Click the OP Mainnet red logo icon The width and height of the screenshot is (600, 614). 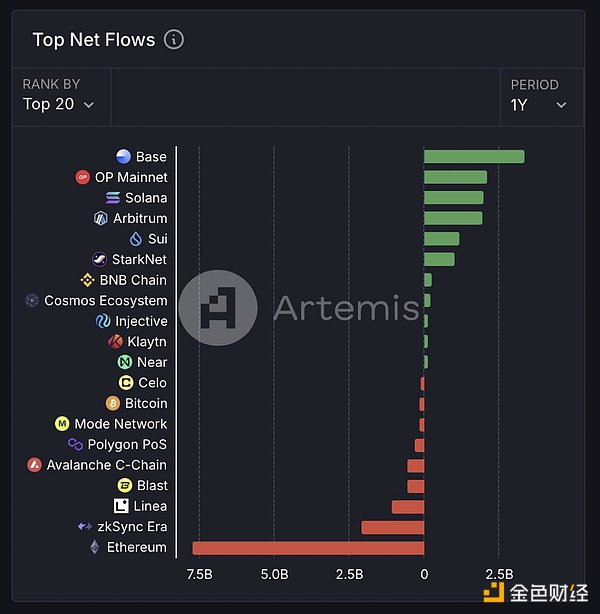tap(83, 177)
